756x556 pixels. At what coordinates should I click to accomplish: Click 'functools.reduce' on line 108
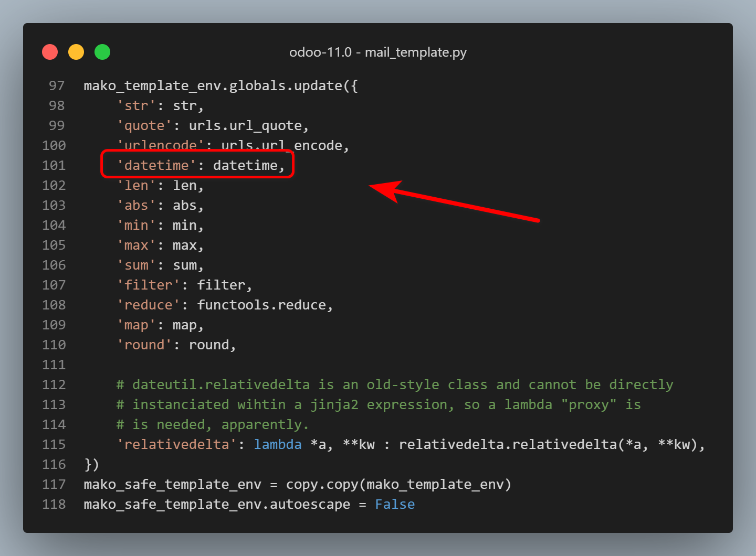[x=261, y=305]
